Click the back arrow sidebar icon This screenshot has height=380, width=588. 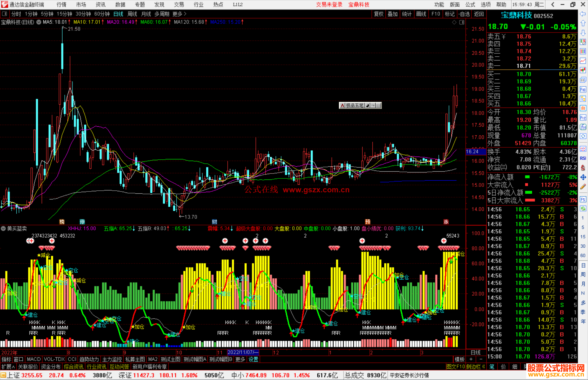[583, 14]
